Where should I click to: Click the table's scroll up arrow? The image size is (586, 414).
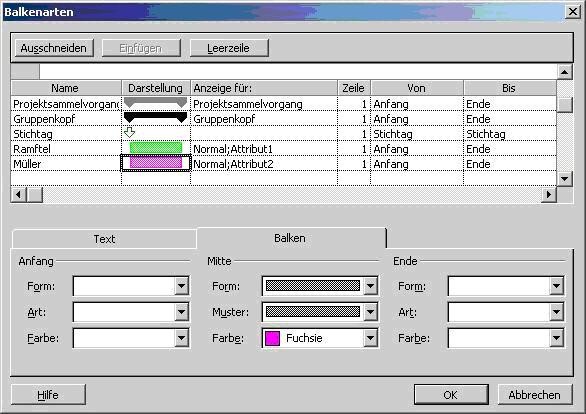[x=564, y=71]
